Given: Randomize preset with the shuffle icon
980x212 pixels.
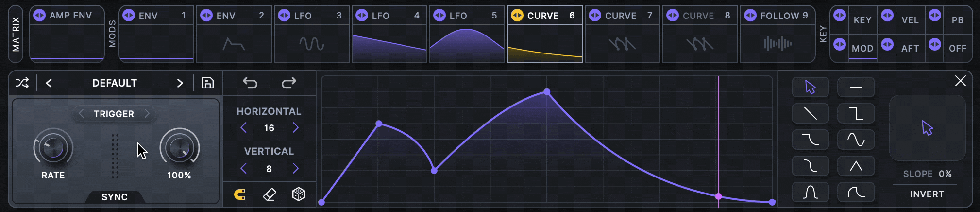Looking at the screenshot, I should pyautogui.click(x=22, y=83).
